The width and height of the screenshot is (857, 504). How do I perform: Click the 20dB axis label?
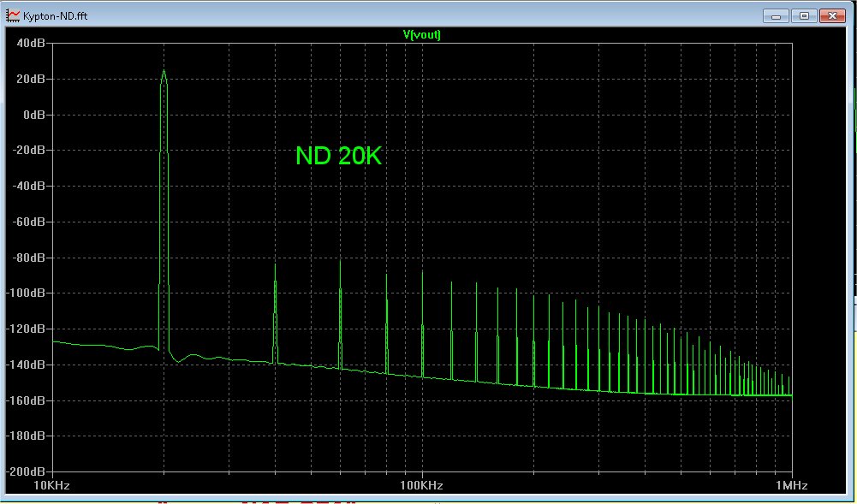pos(31,80)
